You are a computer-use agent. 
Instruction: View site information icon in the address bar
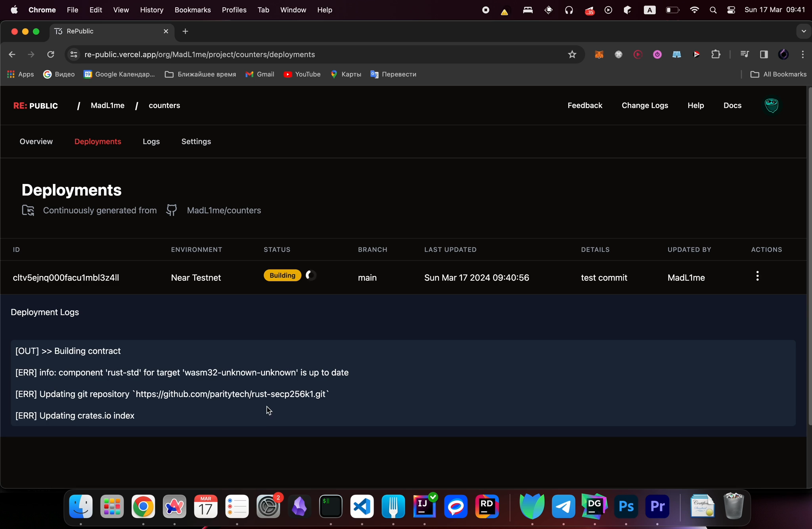click(74, 54)
